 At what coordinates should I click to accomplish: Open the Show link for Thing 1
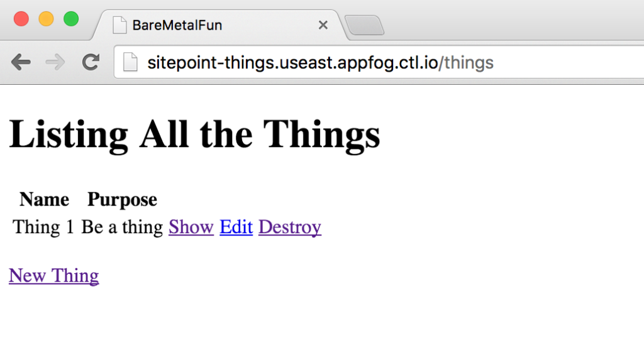coord(191,227)
